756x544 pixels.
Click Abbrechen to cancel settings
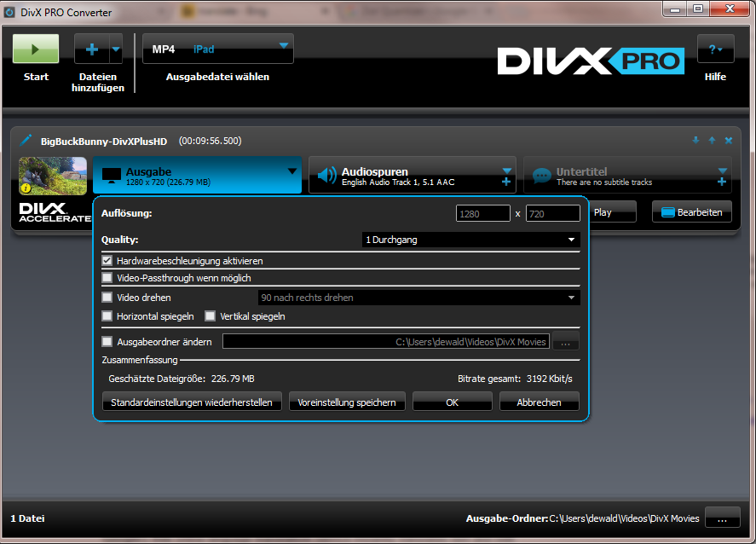(539, 402)
